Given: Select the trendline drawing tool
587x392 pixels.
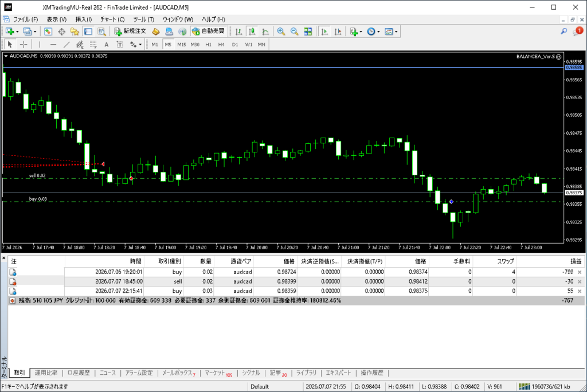Looking at the screenshot, I should coord(66,45).
